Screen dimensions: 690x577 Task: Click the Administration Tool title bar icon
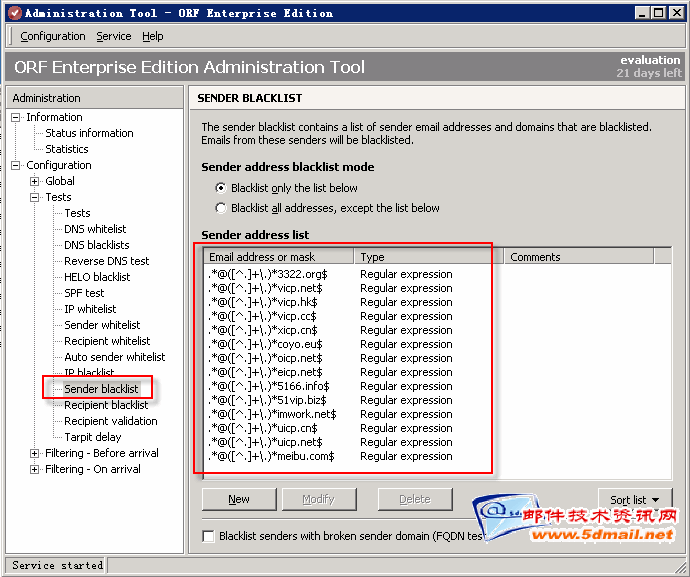pyautogui.click(x=11, y=12)
